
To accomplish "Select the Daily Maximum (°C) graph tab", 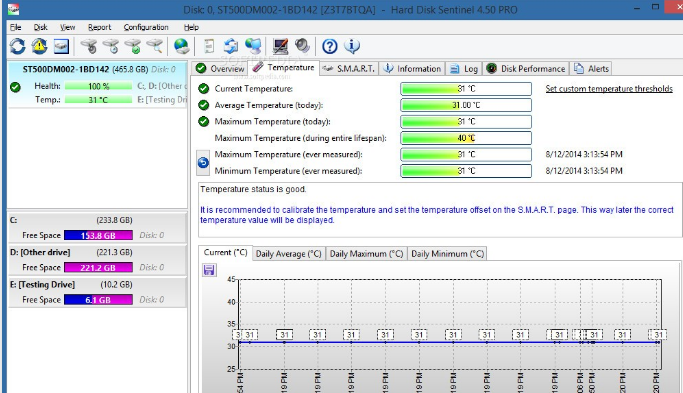I will pyautogui.click(x=366, y=254).
